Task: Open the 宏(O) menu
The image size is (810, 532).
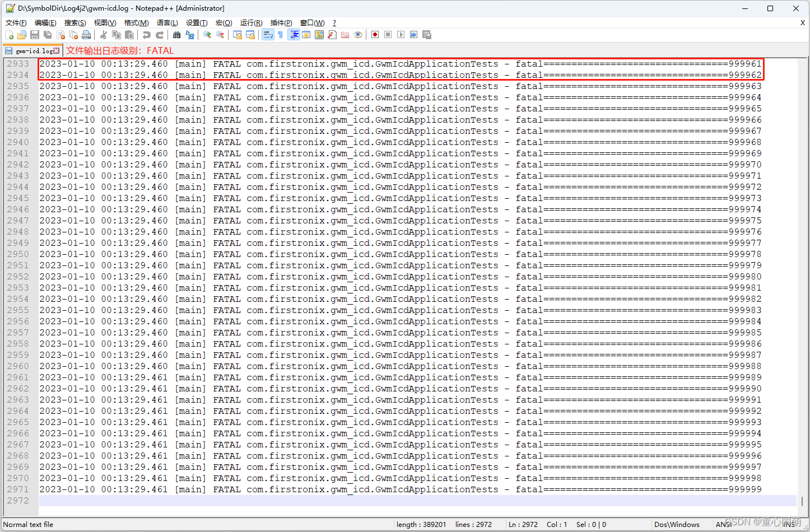Action: [223, 22]
